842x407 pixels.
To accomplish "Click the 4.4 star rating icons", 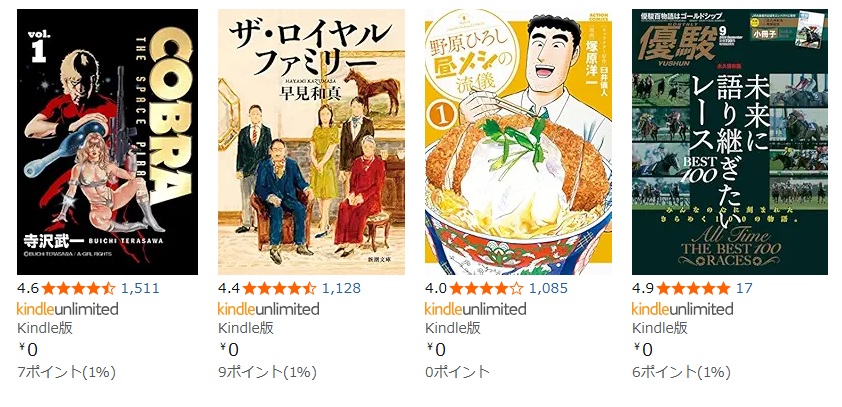I will pyautogui.click(x=279, y=288).
